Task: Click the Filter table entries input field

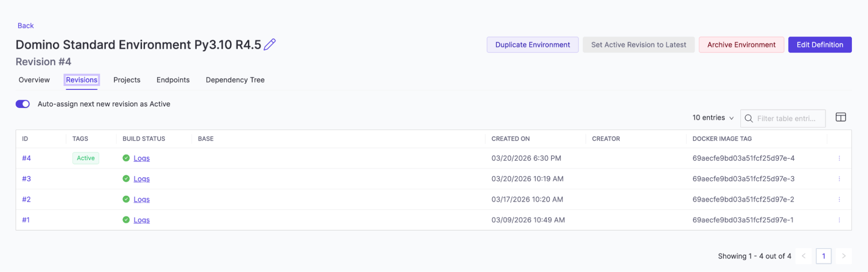Action: point(782,118)
